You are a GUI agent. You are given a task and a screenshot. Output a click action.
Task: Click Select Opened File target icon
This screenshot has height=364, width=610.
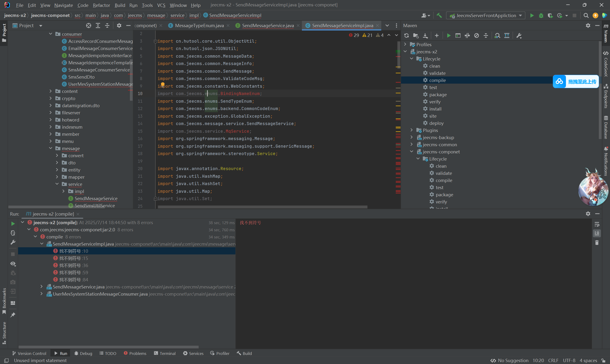[89, 25]
